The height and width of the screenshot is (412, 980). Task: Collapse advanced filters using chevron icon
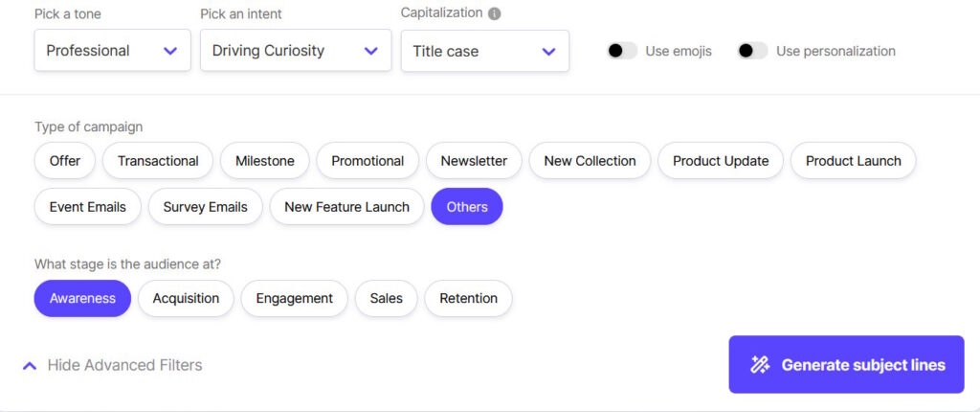pos(30,365)
